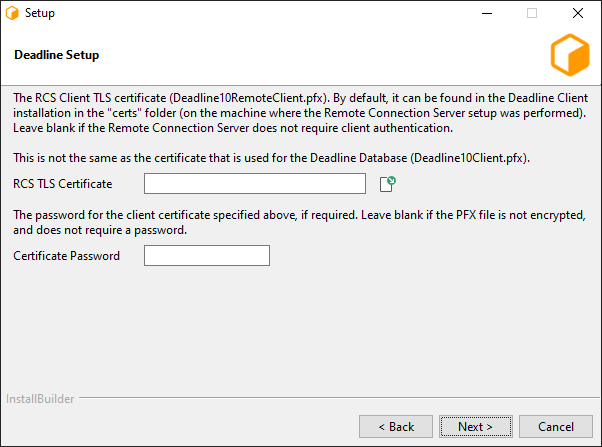Click the "Deadline Setup" heading text

(57, 55)
